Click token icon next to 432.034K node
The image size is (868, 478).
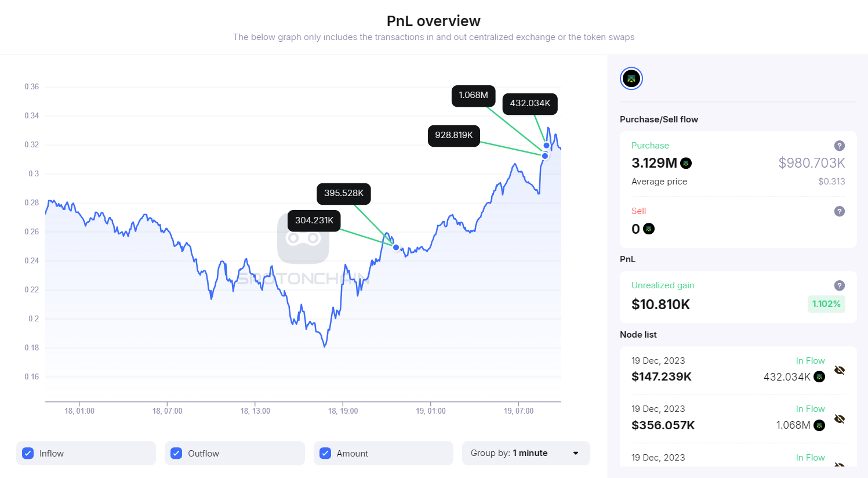[819, 377]
